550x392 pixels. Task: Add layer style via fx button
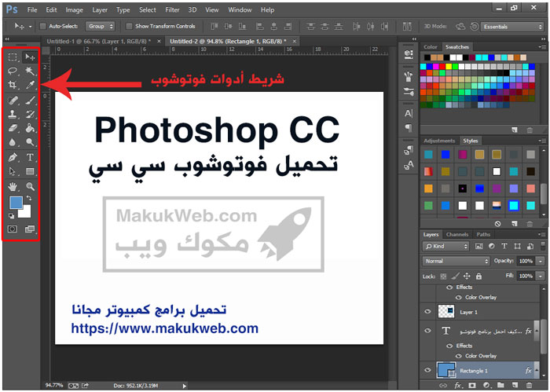click(x=458, y=386)
